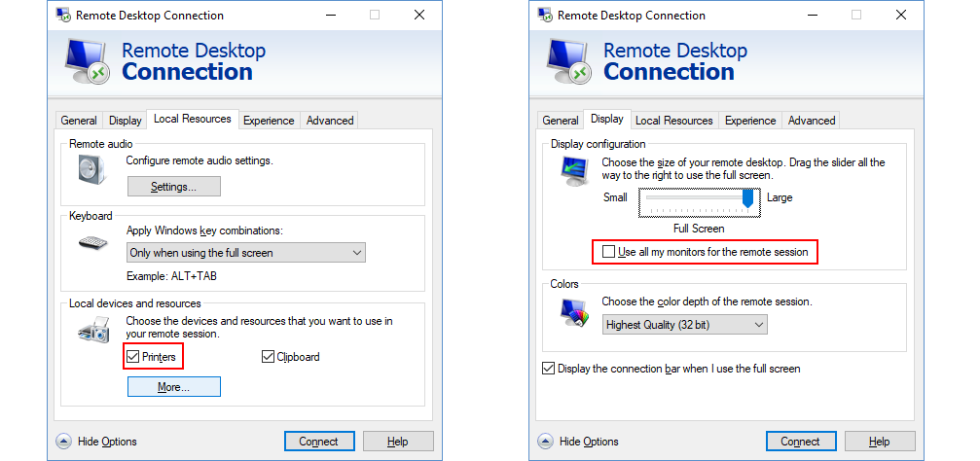Click right window title bar app icon
The image size is (980, 461).
(x=545, y=15)
